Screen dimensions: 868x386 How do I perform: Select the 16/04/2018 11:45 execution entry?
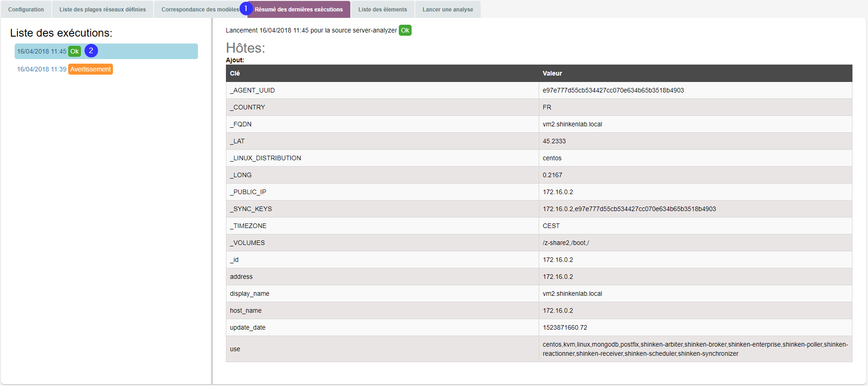106,51
